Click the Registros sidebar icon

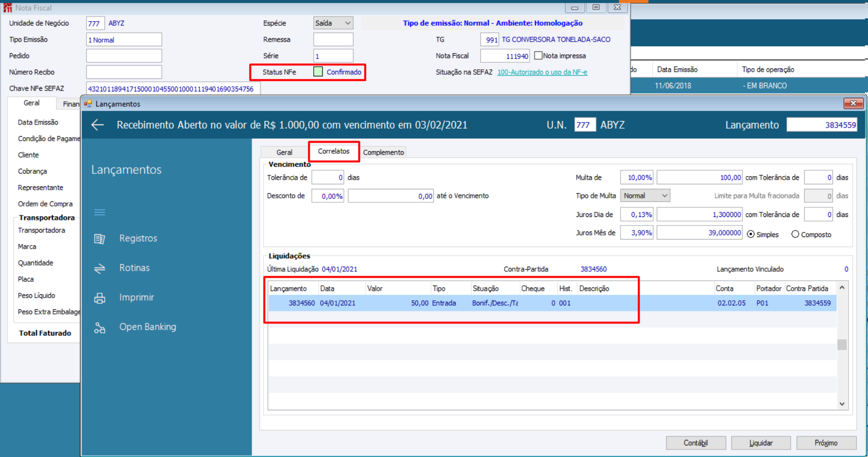(x=100, y=239)
